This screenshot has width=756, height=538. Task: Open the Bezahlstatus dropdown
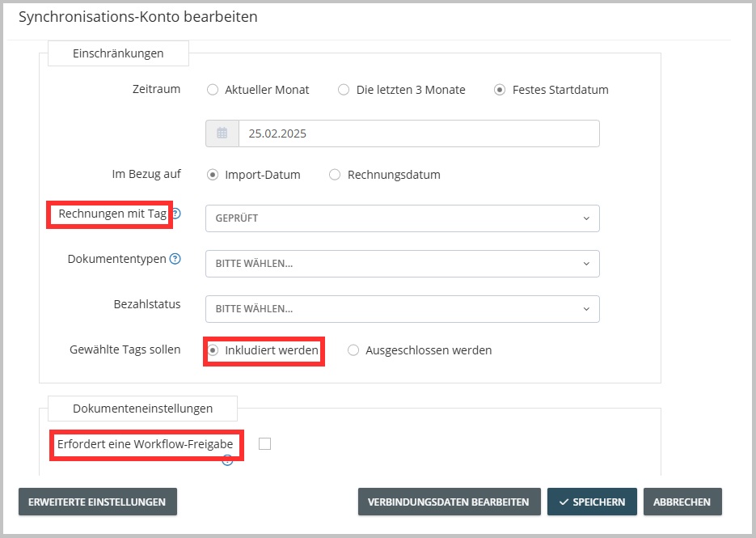pos(403,309)
